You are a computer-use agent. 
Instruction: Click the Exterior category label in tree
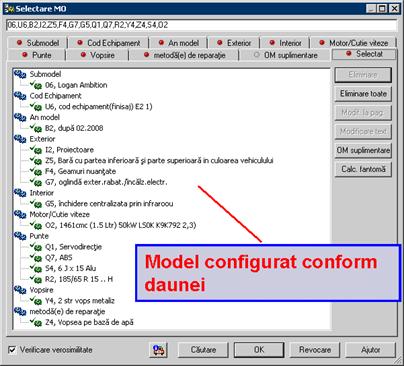(x=42, y=139)
